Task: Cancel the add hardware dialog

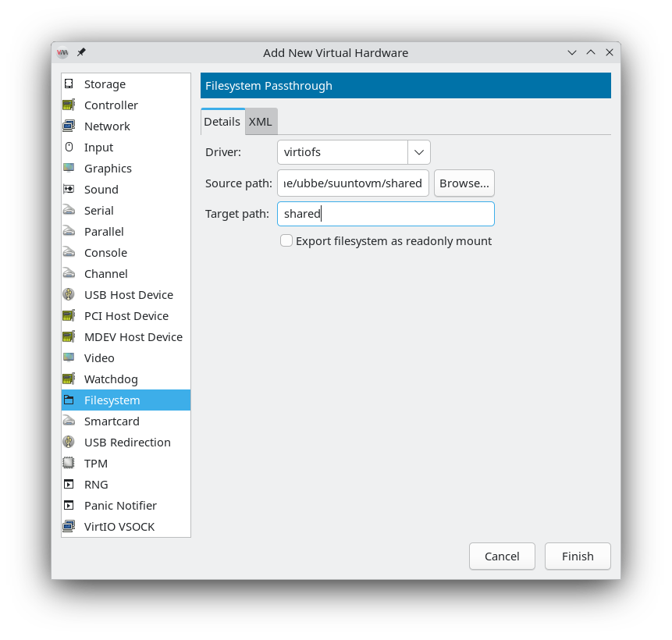Action: [x=502, y=556]
